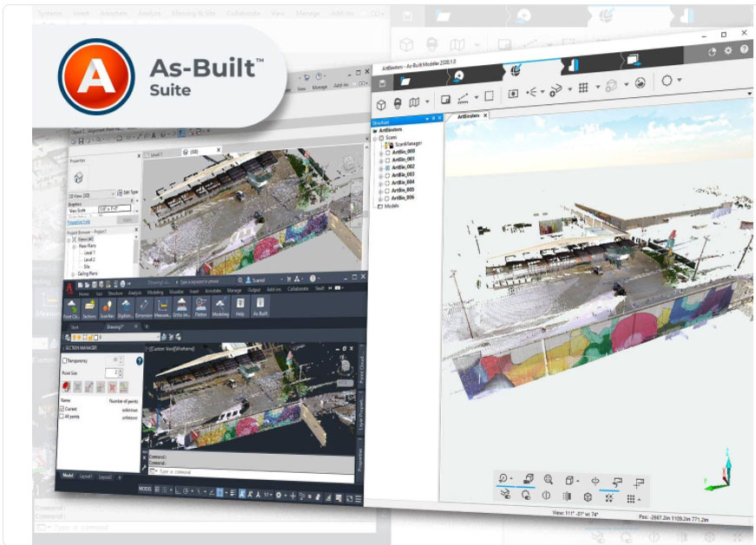Check the Transparency checkbox in Section Manager
The image size is (756, 545).
coord(64,360)
